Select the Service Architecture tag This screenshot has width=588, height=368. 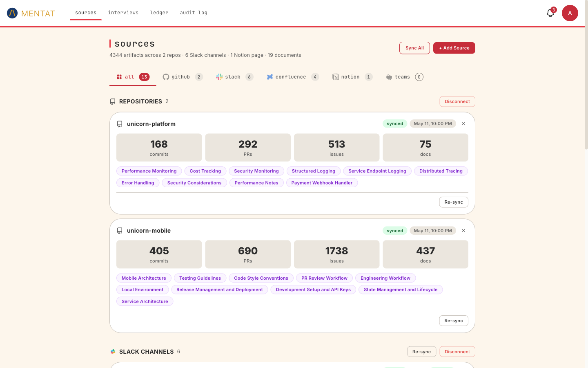click(145, 301)
